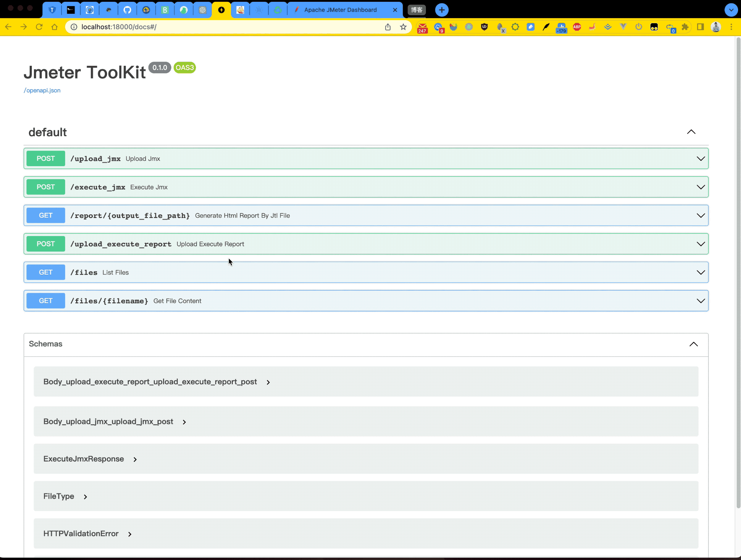Bookmark page with the star icon
The height and width of the screenshot is (560, 741).
coord(403,27)
